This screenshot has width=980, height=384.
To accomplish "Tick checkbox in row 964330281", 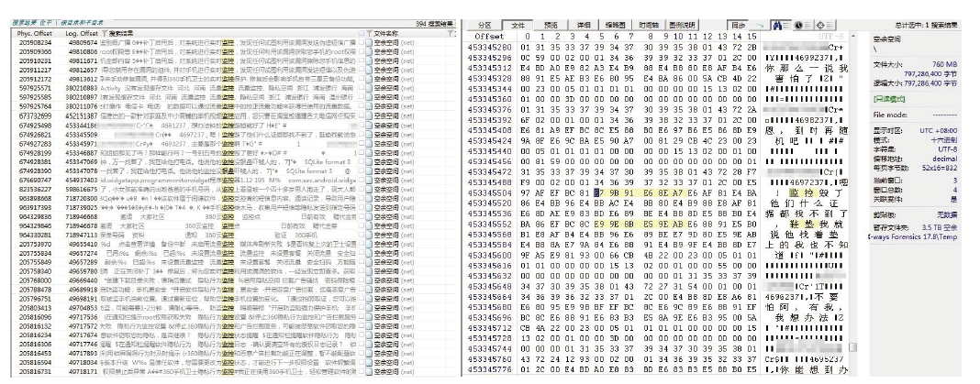I will click(362, 235).
